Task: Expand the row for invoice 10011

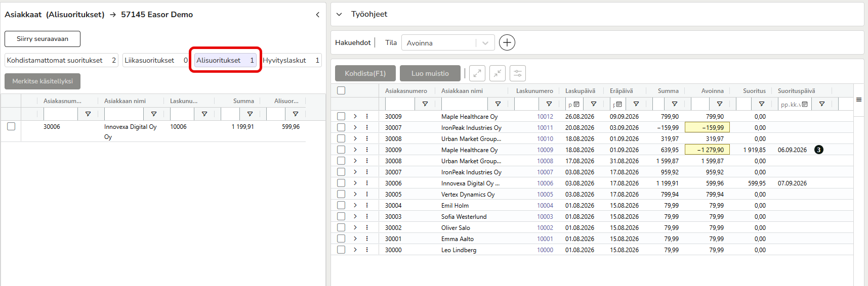Action: coord(355,127)
